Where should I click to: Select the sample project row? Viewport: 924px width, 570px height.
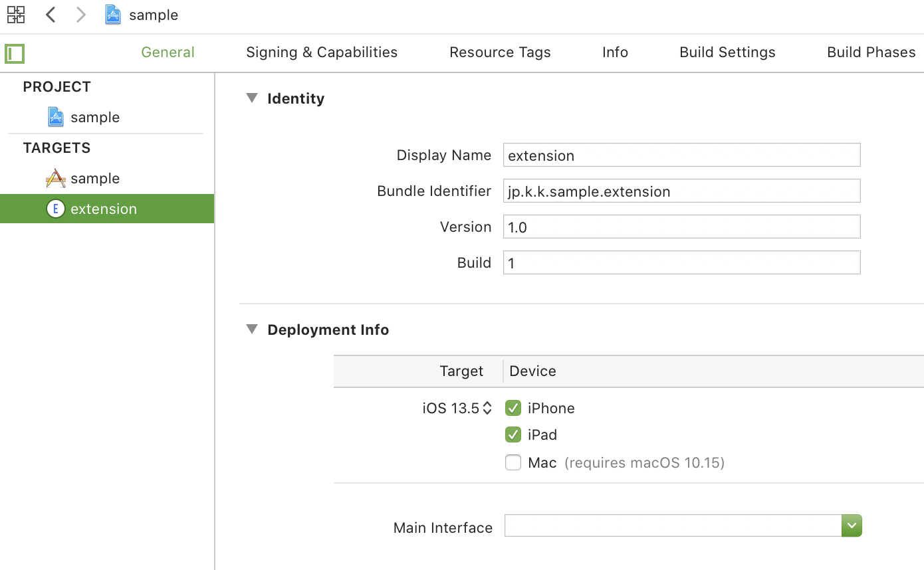107,117
